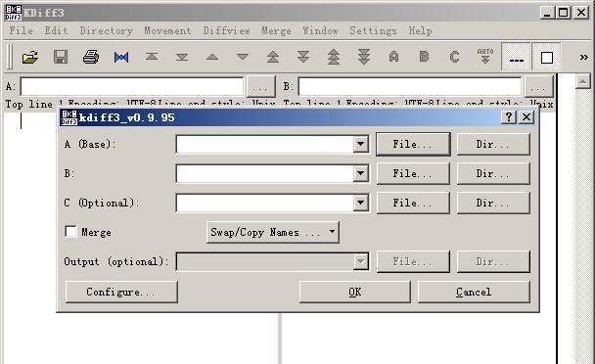Open the Settings menu
595x364 pixels.
click(373, 30)
